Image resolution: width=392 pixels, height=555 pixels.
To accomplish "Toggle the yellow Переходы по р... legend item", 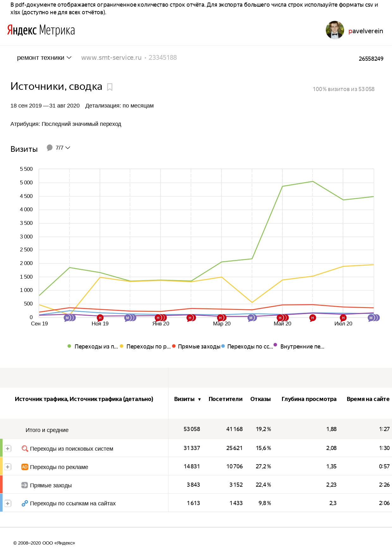I will pos(145,346).
